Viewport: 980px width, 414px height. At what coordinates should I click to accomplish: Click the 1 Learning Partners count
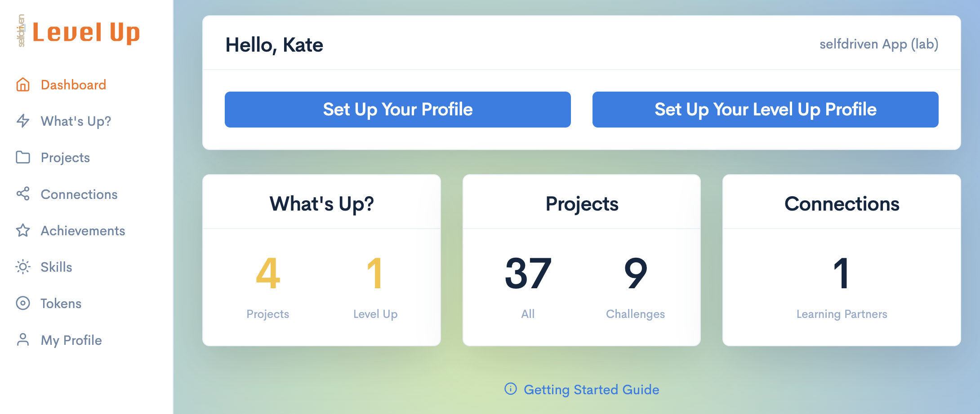(x=841, y=274)
